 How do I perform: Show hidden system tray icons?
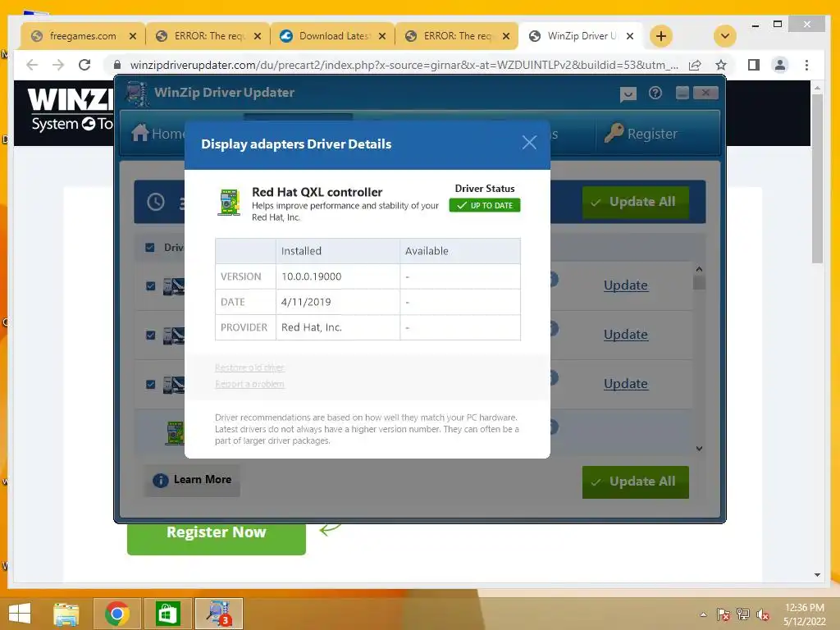tap(703, 614)
